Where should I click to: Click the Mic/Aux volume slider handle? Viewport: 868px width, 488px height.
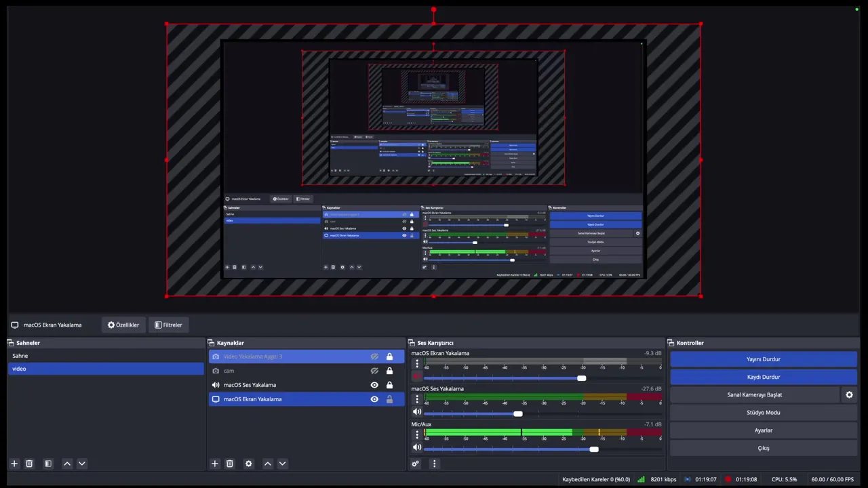[x=594, y=449]
